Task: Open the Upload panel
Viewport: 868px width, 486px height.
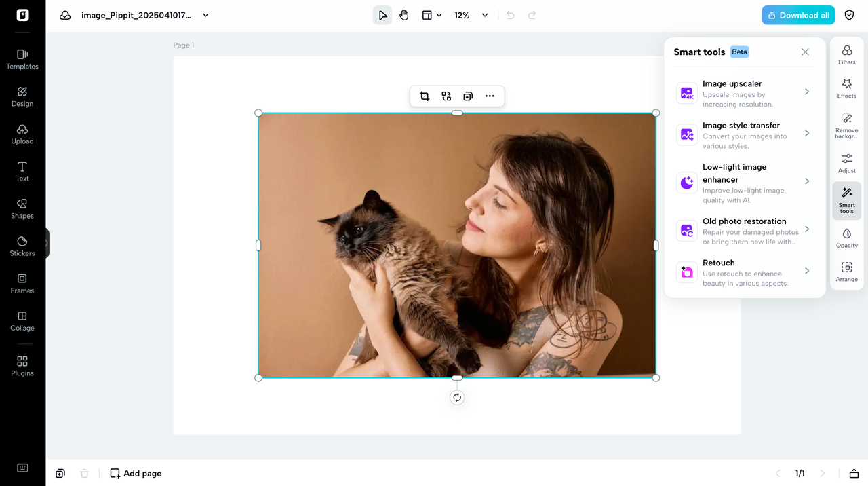Action: 22,134
